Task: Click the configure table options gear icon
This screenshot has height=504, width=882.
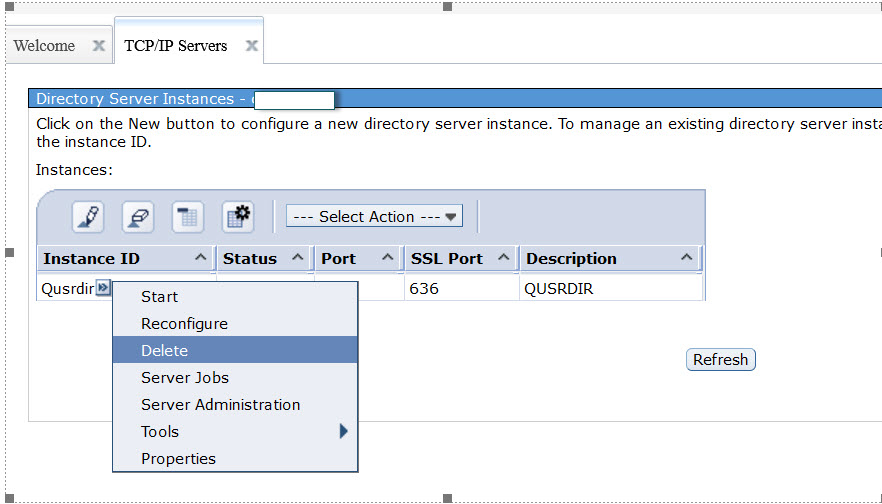Action: (238, 217)
